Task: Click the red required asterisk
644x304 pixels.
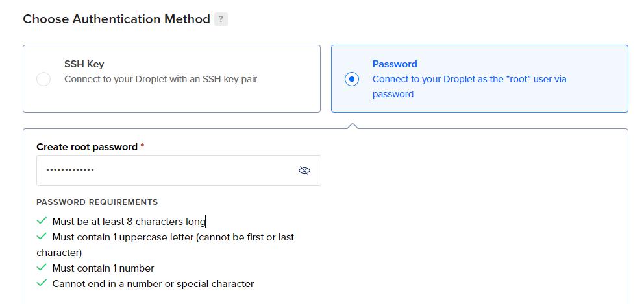Action: [142, 146]
